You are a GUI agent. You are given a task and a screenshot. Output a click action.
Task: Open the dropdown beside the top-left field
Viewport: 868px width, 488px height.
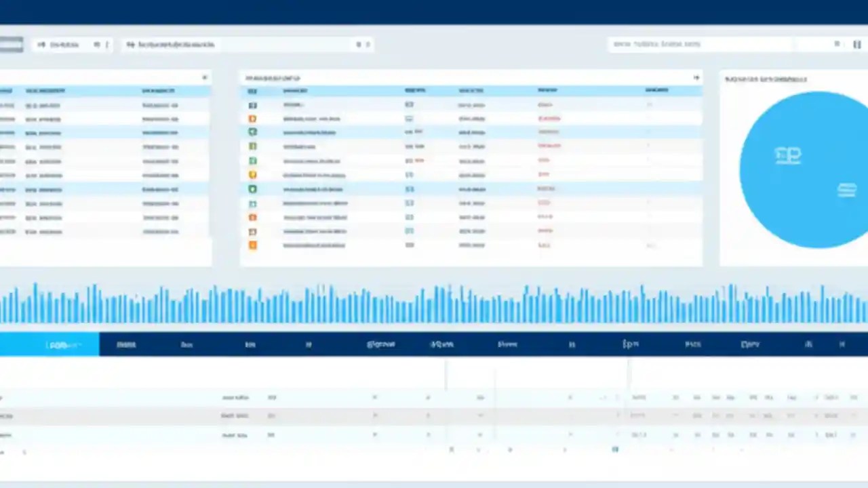click(96, 44)
